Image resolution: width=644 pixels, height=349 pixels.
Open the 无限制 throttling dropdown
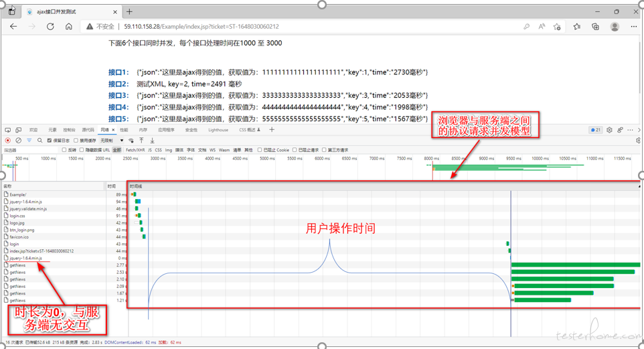pos(111,141)
